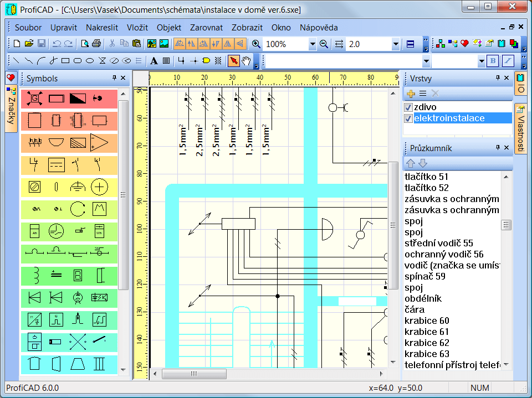Click the Průzkumník list scrollbar thumb

tap(506, 225)
